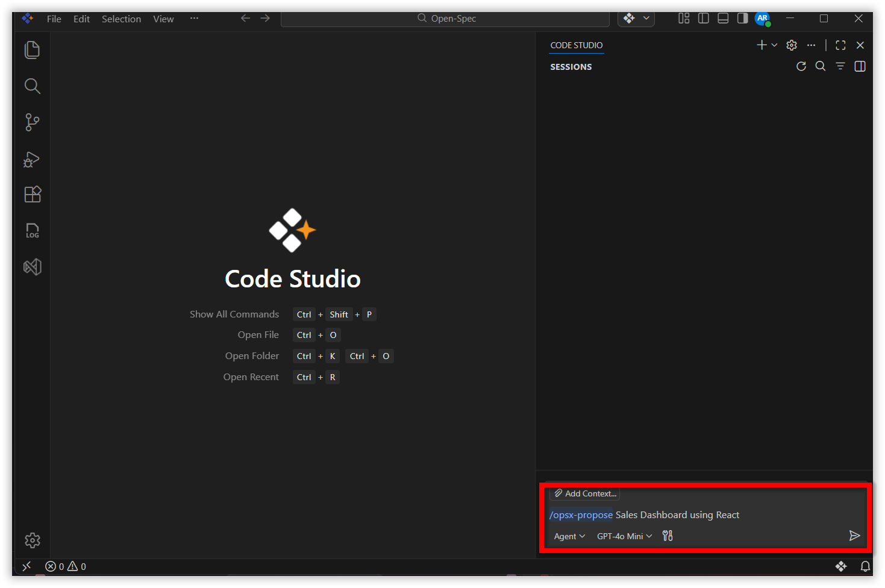
Task: Open the LOG view in the activity bar
Action: 33,230
